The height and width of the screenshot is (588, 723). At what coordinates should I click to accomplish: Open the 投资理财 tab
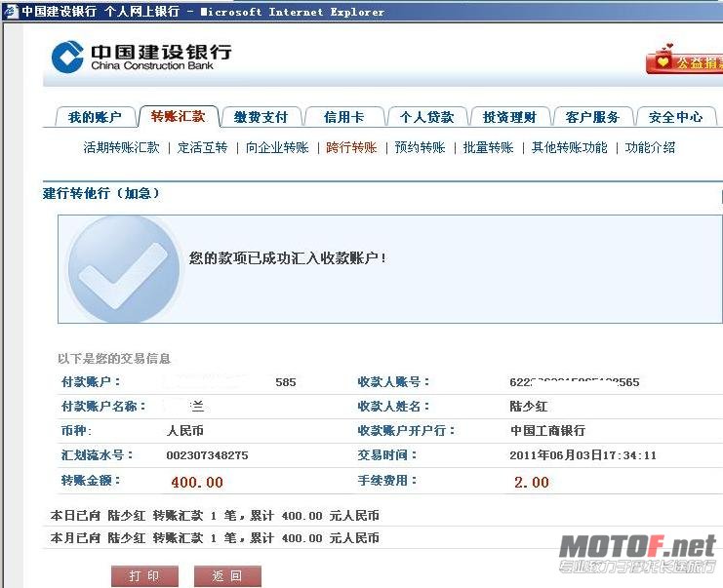(509, 117)
